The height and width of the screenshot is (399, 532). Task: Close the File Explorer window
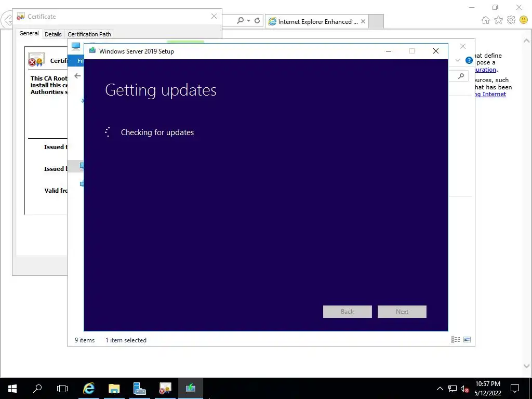[463, 46]
